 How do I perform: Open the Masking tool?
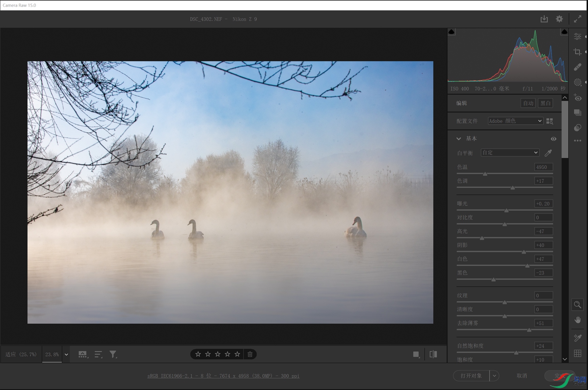click(x=577, y=82)
